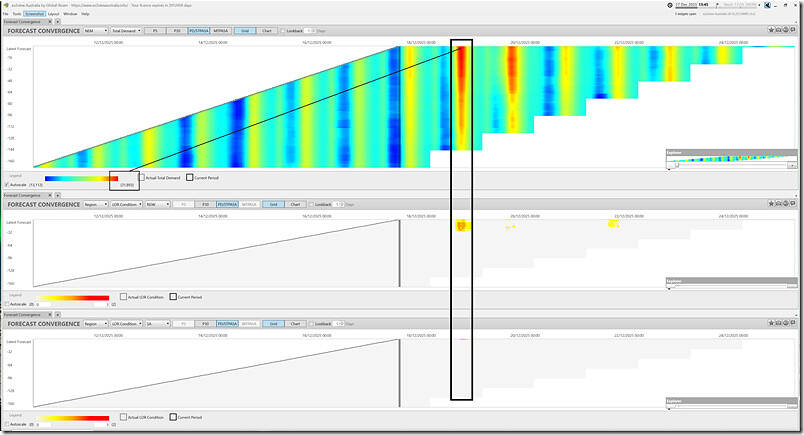Viewport: 804px width, 435px height.
Task: Enable Lookback checkbox in bottom widget
Action: (311, 324)
